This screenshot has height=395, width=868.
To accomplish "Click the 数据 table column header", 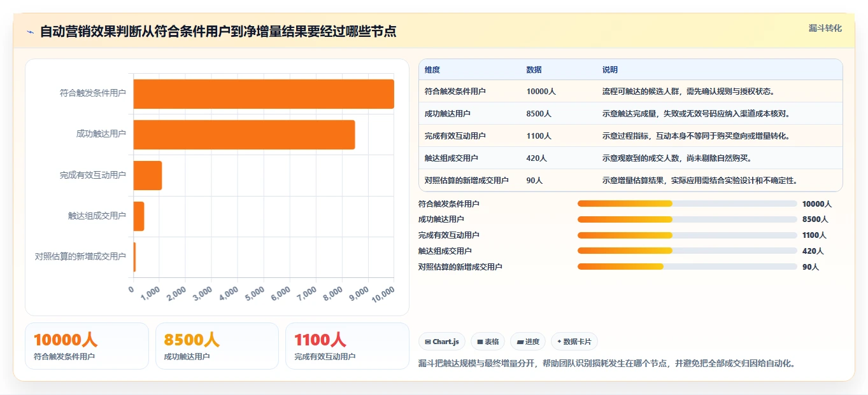I will click(534, 70).
